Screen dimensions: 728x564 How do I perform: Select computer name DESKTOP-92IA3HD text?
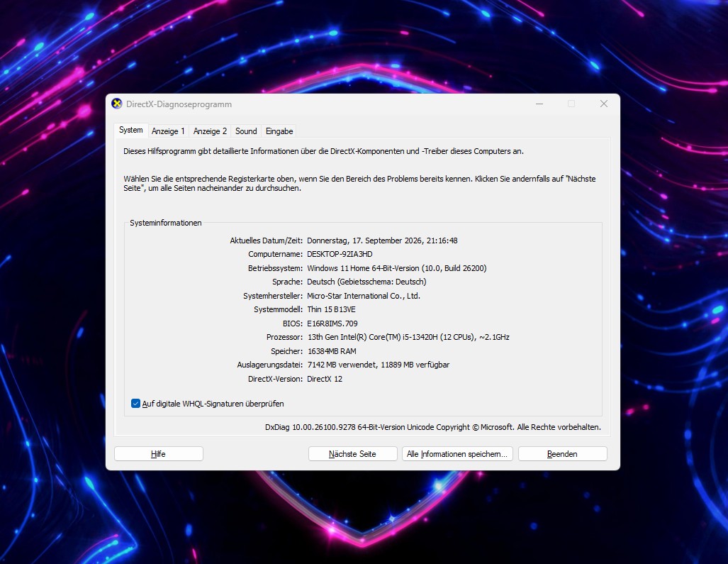coord(340,254)
